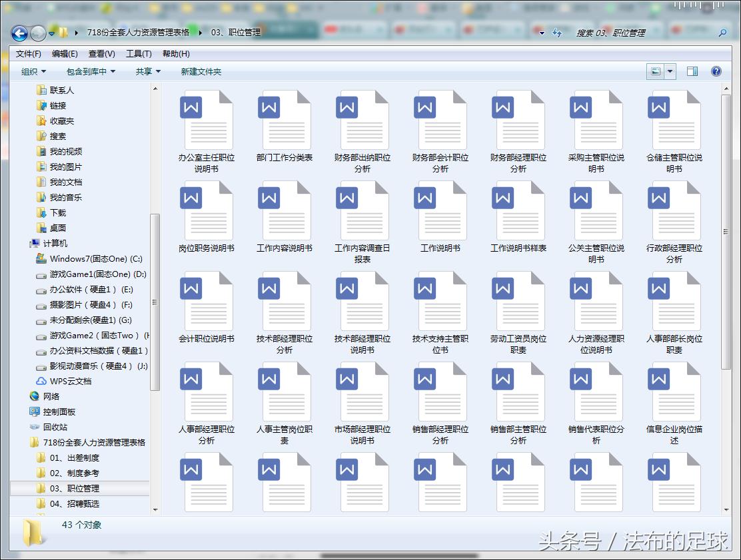Open the 工具(T) menu
741x560 pixels.
point(139,54)
